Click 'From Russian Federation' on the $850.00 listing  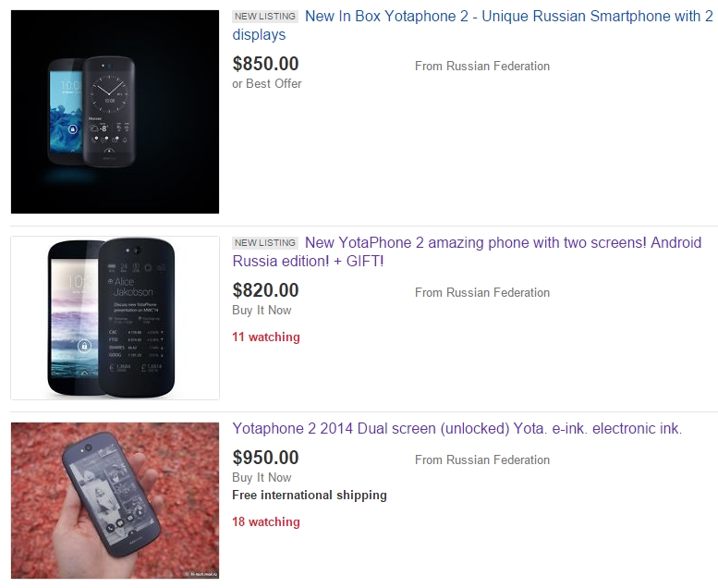pyautogui.click(x=482, y=67)
